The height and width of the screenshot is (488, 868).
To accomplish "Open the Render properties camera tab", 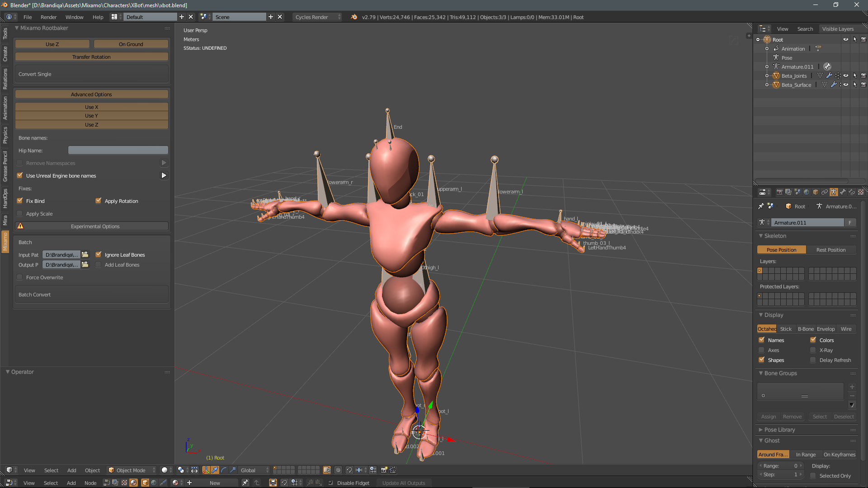I will (779, 192).
